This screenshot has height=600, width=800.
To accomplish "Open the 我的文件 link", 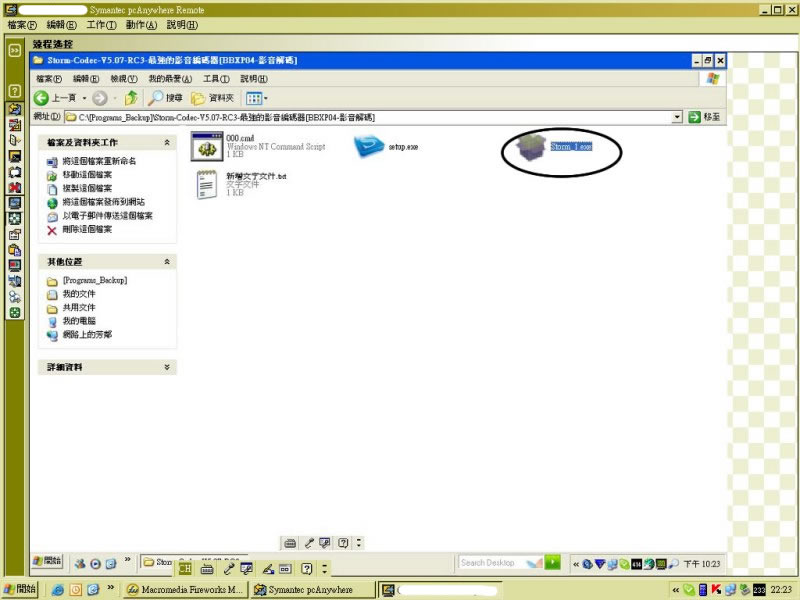I will pyautogui.click(x=79, y=294).
